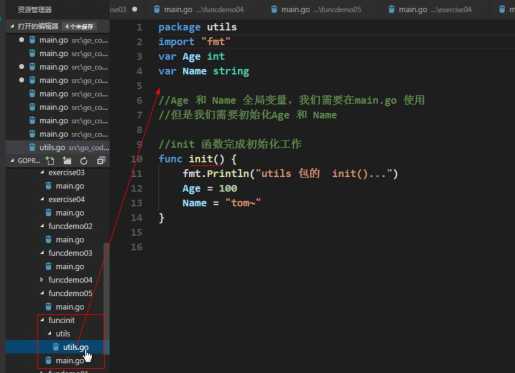Screen dimensions: 515x373
Task: Click the New Folder icon in GOPATH header
Action: tap(67, 161)
